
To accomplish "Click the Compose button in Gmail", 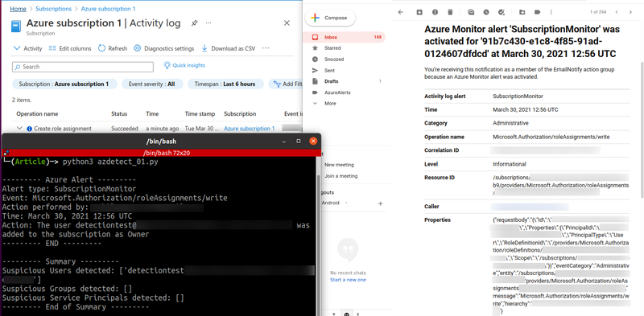I will (330, 18).
